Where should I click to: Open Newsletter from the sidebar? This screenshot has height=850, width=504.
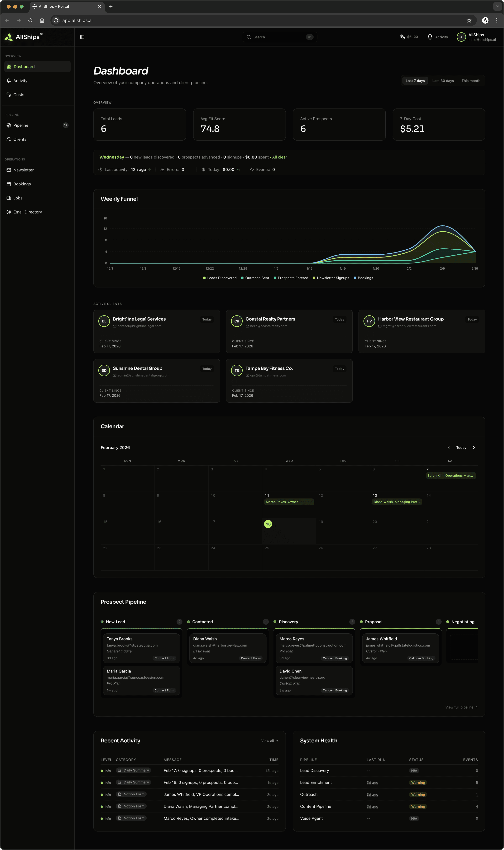[x=23, y=170]
